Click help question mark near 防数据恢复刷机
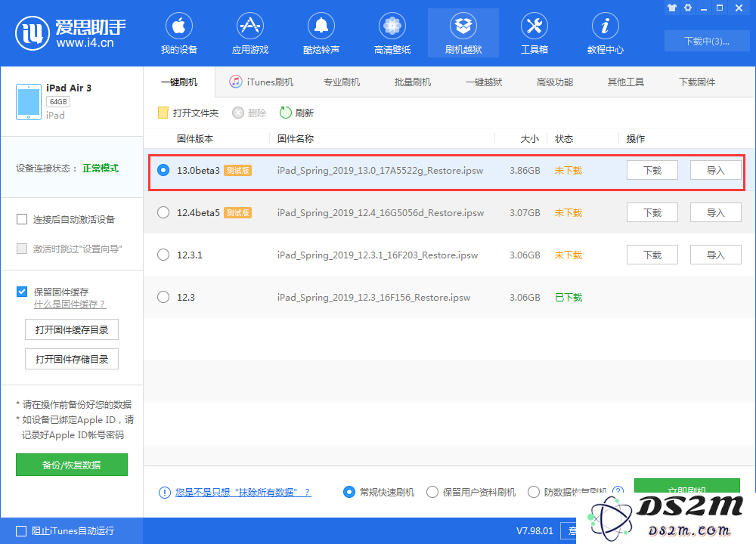This screenshot has height=544, width=756. click(x=618, y=490)
